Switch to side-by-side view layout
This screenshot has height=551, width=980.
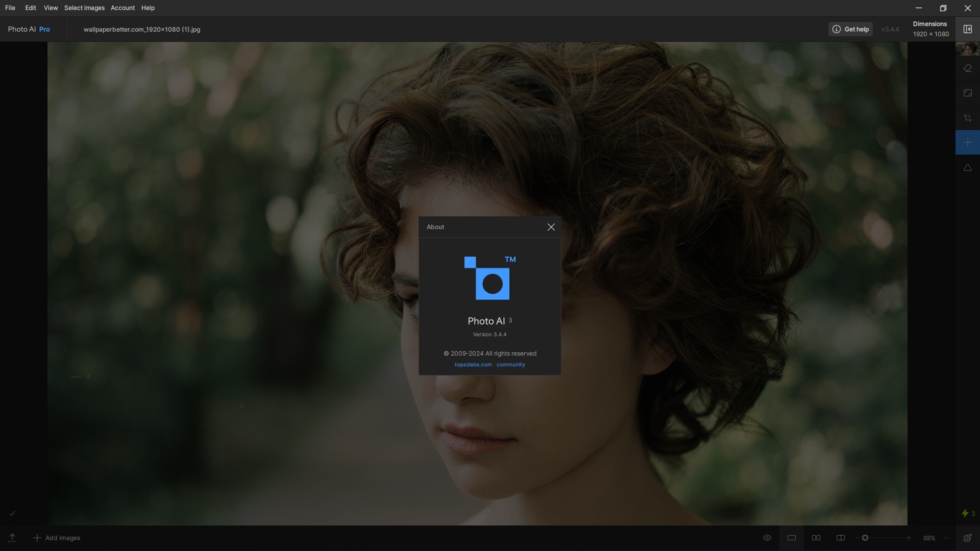point(816,538)
